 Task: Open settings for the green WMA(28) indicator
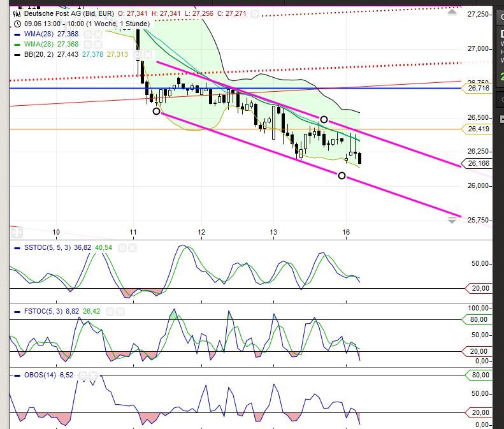point(88,45)
